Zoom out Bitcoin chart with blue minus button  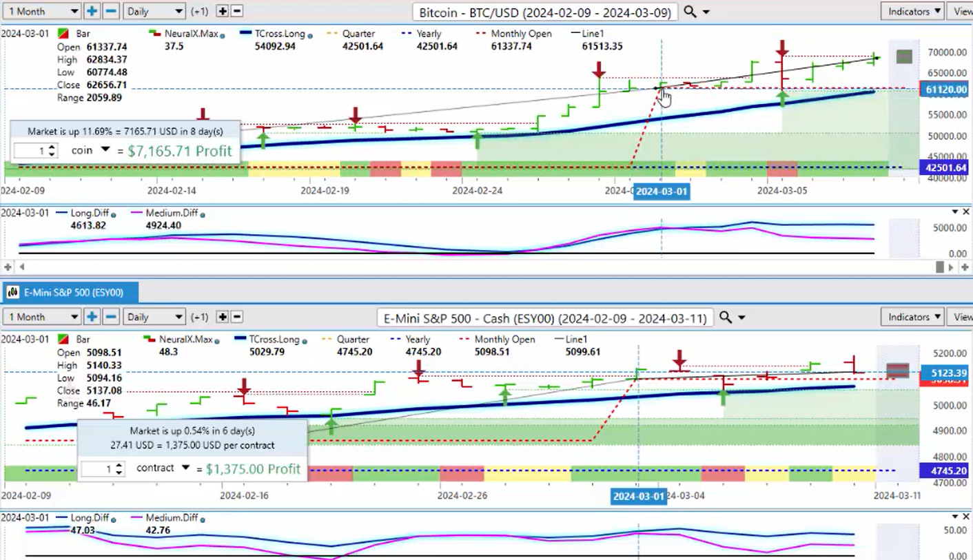pyautogui.click(x=111, y=11)
